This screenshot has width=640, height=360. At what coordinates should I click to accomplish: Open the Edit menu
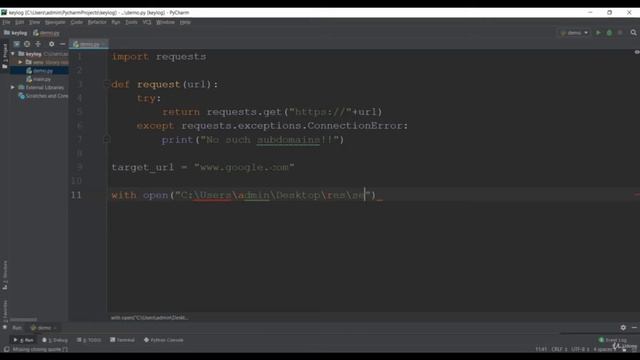[x=20, y=22]
